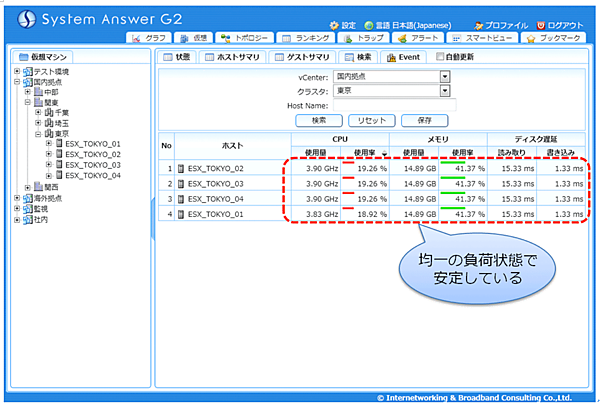Viewport: 600px width, 406px height.
Task: Expand the 関西 tree node
Action: click(27, 187)
